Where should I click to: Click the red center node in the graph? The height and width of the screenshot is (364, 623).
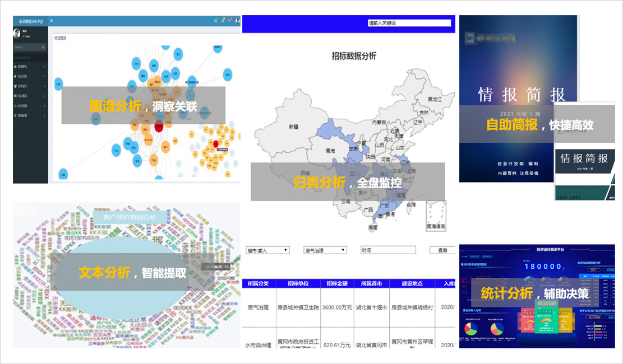(159, 125)
